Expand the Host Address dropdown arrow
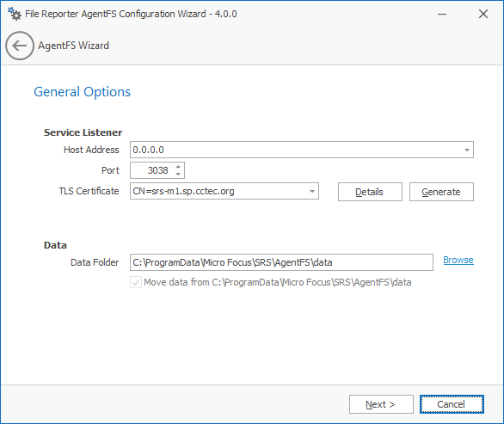The image size is (504, 424). pos(467,150)
